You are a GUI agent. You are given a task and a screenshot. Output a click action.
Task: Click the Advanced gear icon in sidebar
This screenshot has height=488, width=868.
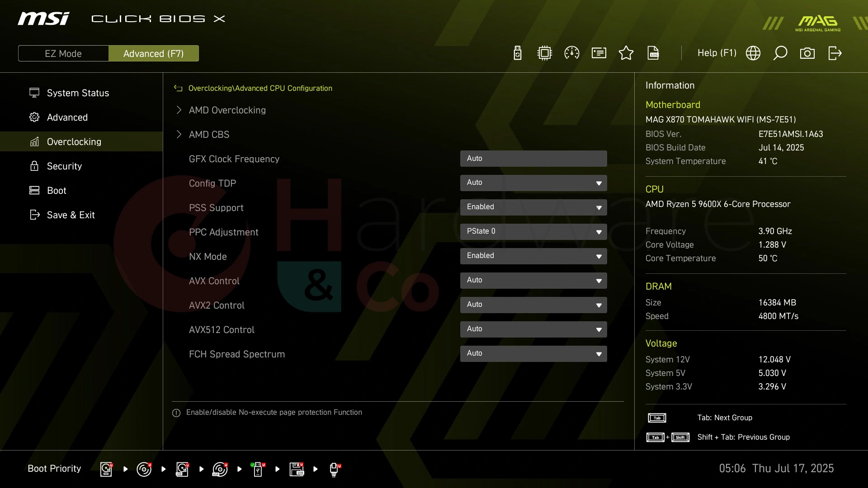tap(34, 117)
